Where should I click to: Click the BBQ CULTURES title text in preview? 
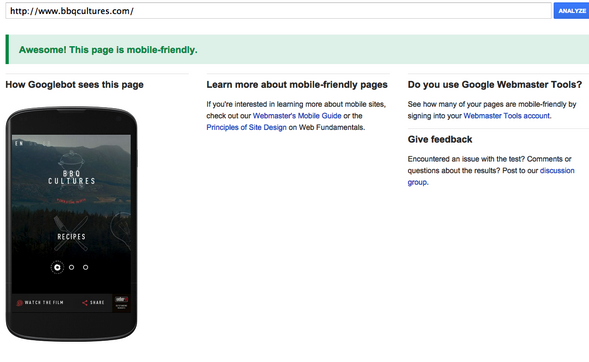coord(71,177)
